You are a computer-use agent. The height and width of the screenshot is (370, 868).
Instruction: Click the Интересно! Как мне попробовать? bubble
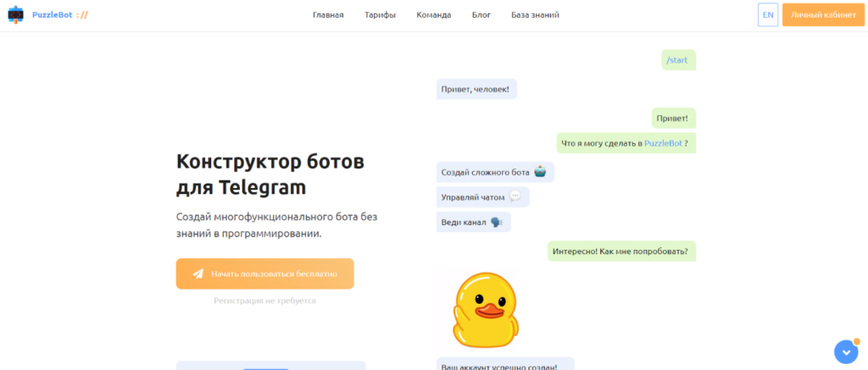[x=621, y=251]
